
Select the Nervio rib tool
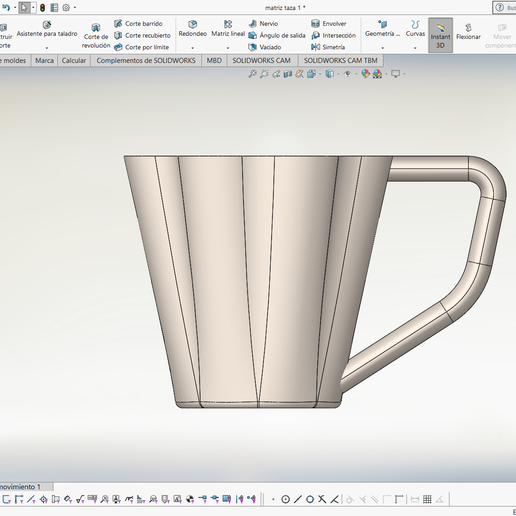pyautogui.click(x=263, y=24)
